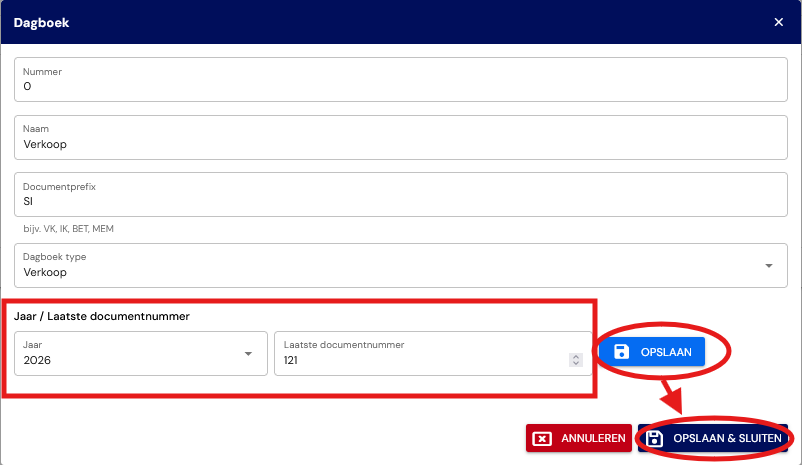Click the Dagboek dialog title

coord(41,23)
